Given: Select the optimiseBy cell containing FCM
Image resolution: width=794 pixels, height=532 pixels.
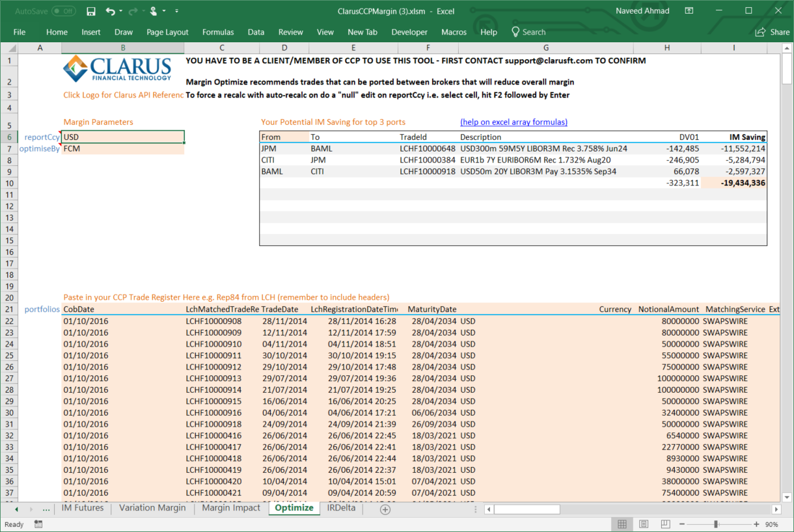Looking at the screenshot, I should point(123,149).
